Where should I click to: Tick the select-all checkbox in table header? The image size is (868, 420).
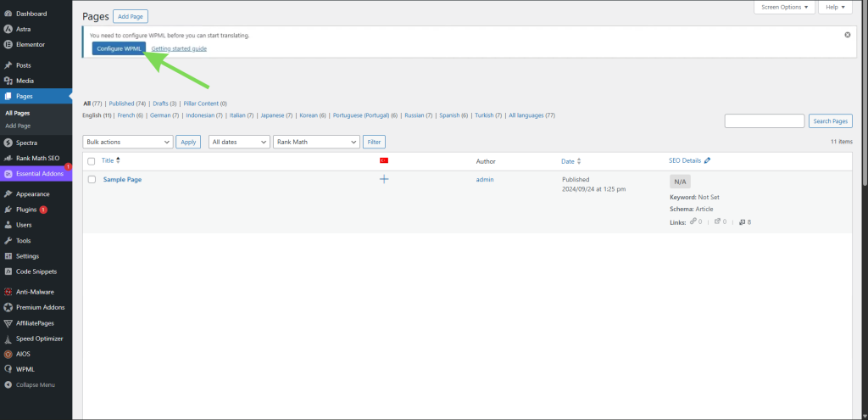pyautogui.click(x=92, y=161)
